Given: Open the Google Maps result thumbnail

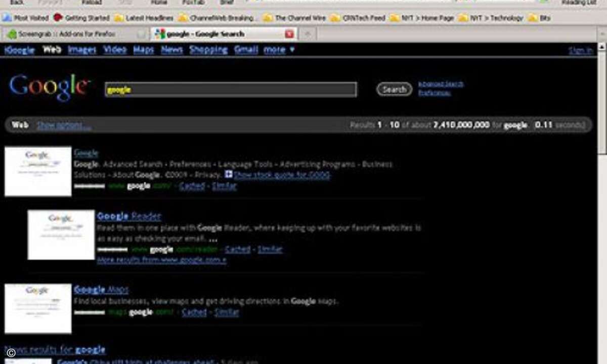Looking at the screenshot, I should (38, 308).
